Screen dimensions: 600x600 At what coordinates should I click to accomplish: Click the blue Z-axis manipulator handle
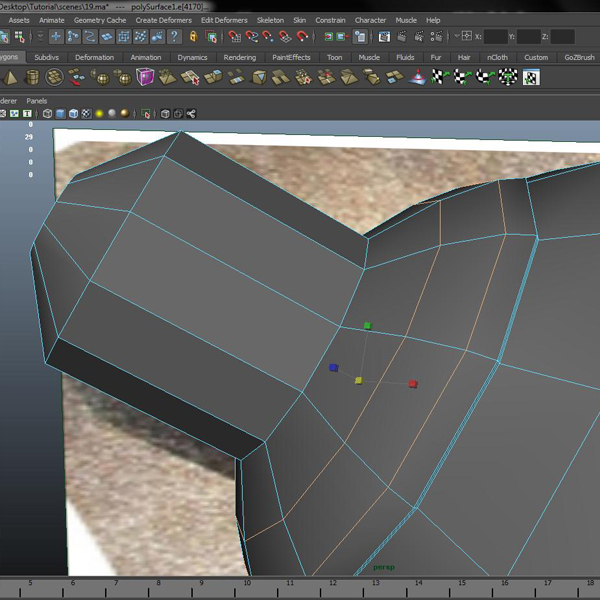tap(333, 368)
